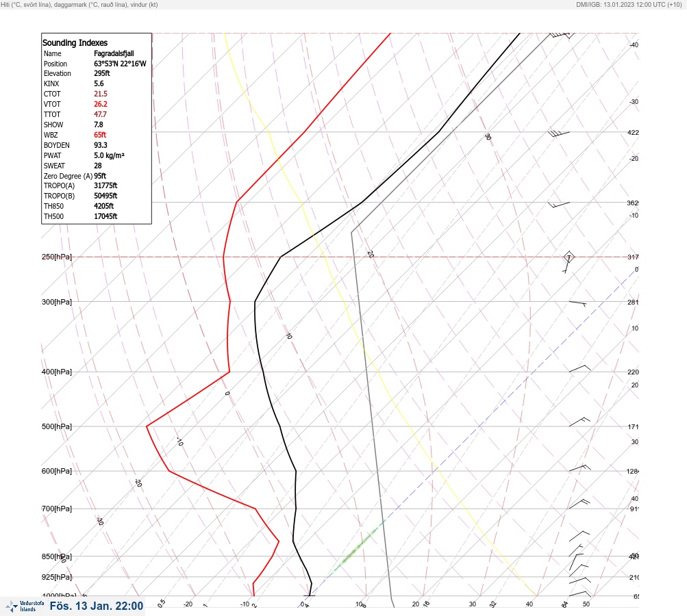This screenshot has height=616, width=687.
Task: Click the 'Name' row label in the indexes table
Action: coord(53,53)
